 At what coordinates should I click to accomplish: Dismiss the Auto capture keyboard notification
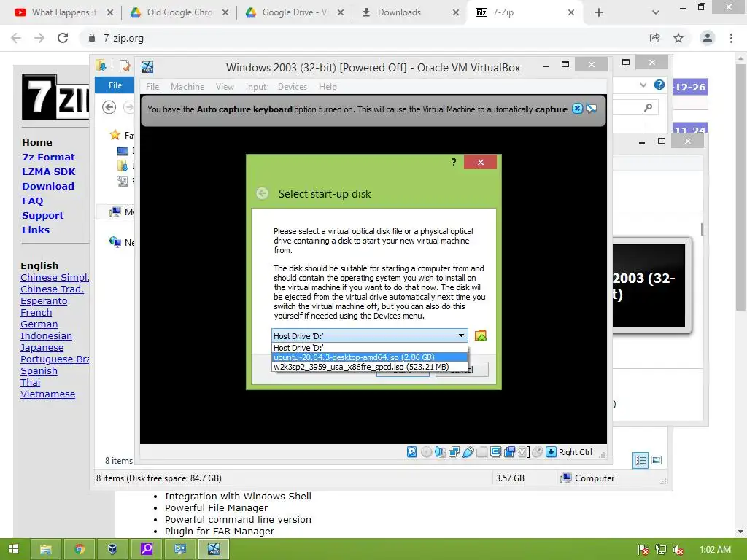pyautogui.click(x=577, y=109)
